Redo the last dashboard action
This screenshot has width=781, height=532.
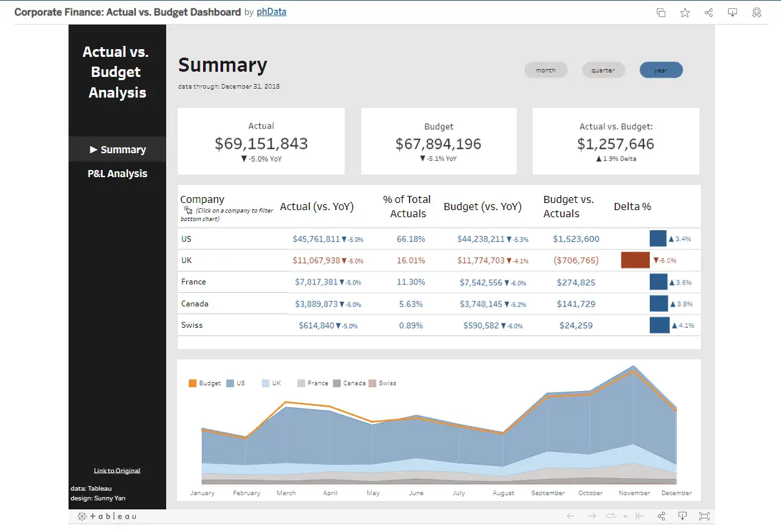click(x=591, y=516)
